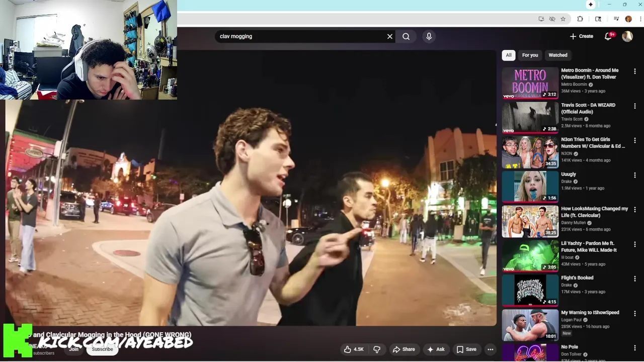Viewport: 644px width, 362px height.
Task: Open Uuugly video thumbnail
Action: pos(530,187)
